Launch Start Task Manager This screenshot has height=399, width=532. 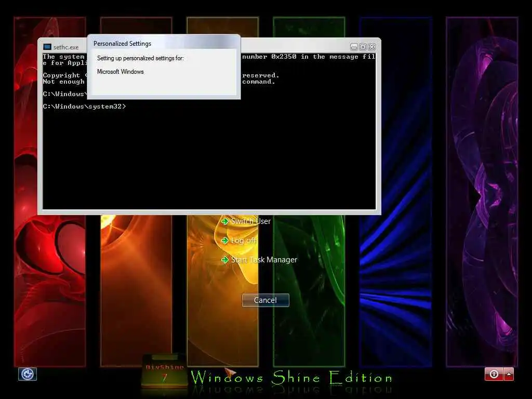[264, 260]
